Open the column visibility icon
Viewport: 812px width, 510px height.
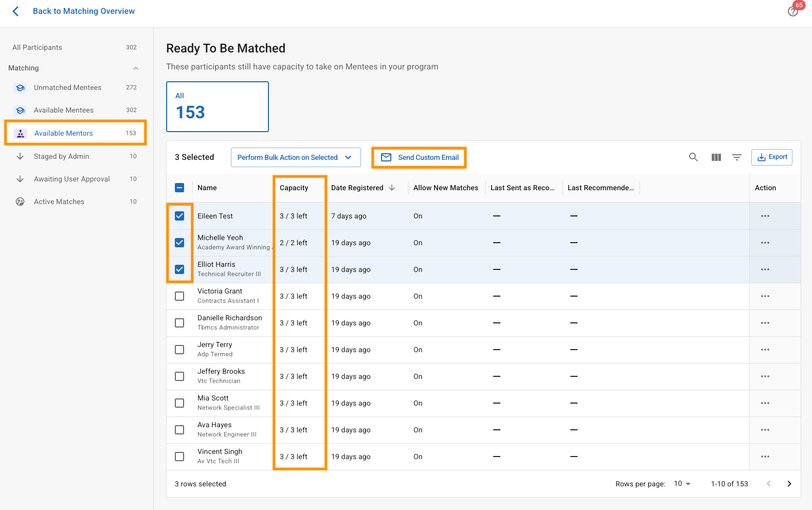tap(716, 157)
